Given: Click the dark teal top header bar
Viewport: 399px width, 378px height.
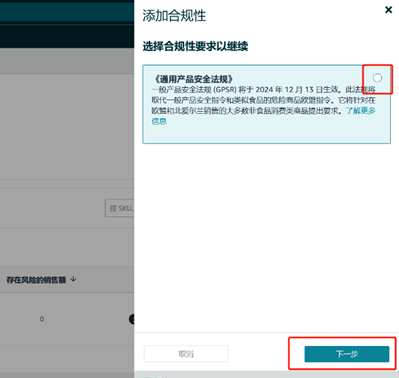Looking at the screenshot, I should (67, 11).
